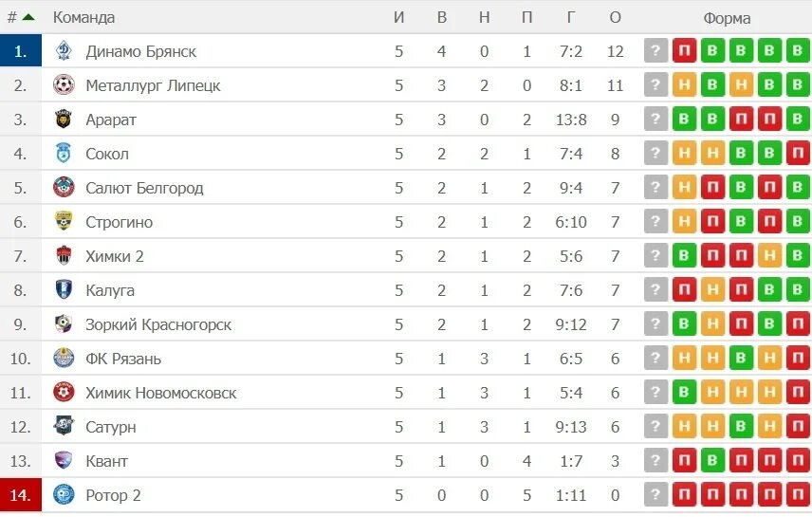812x517 pixels.
Task: Click the red 14. position cell
Action: click(x=21, y=495)
